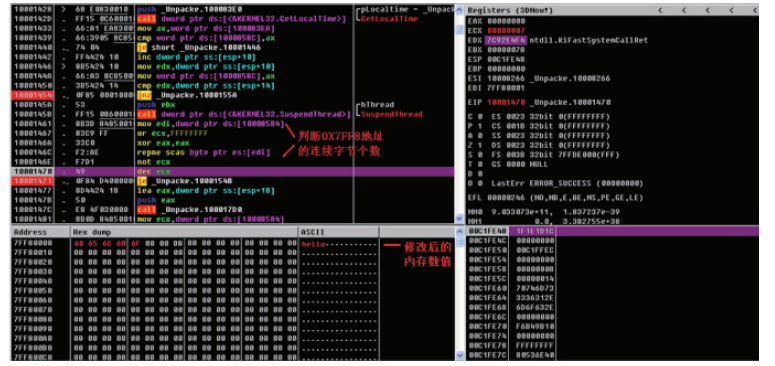Click the red 'hello' ASCII text in dump

click(x=313, y=244)
